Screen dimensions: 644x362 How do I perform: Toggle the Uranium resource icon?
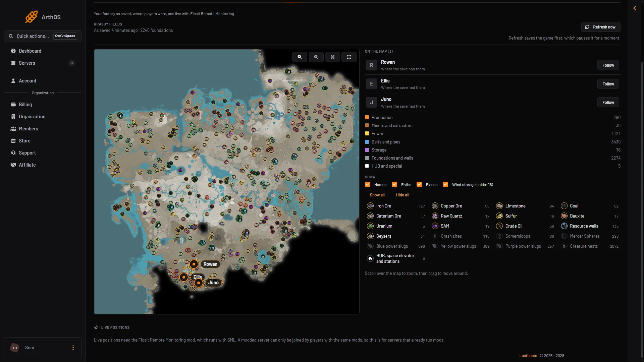click(x=370, y=226)
